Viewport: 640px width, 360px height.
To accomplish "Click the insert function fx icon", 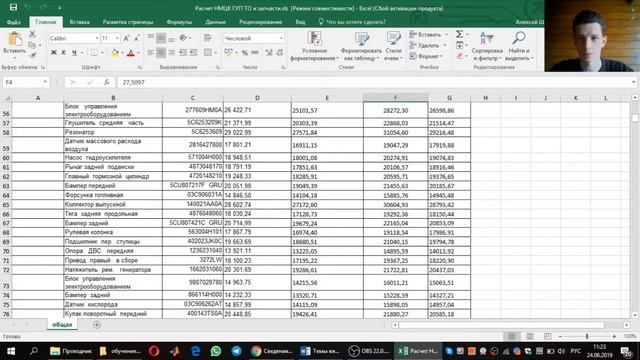I will 107,82.
